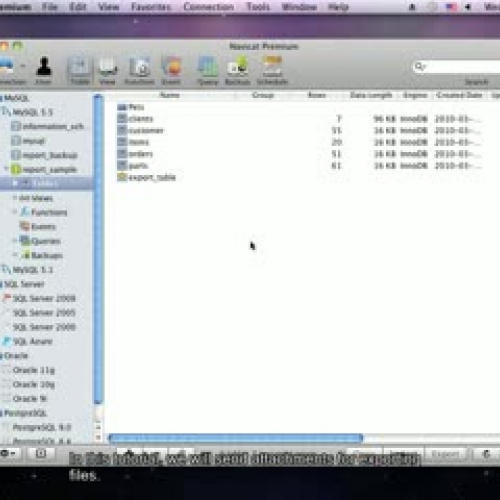500x500 pixels.
Task: Select the report_backup database icon
Action: point(16,155)
